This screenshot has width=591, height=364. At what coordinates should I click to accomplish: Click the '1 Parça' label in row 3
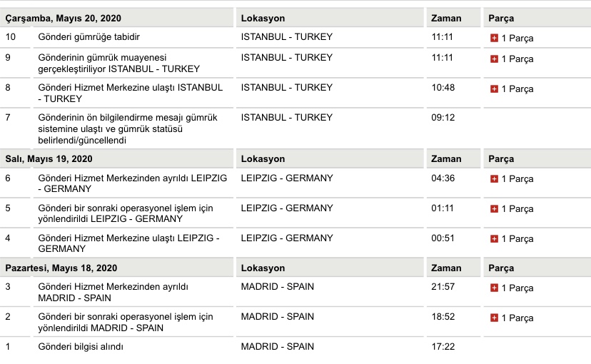(x=517, y=288)
